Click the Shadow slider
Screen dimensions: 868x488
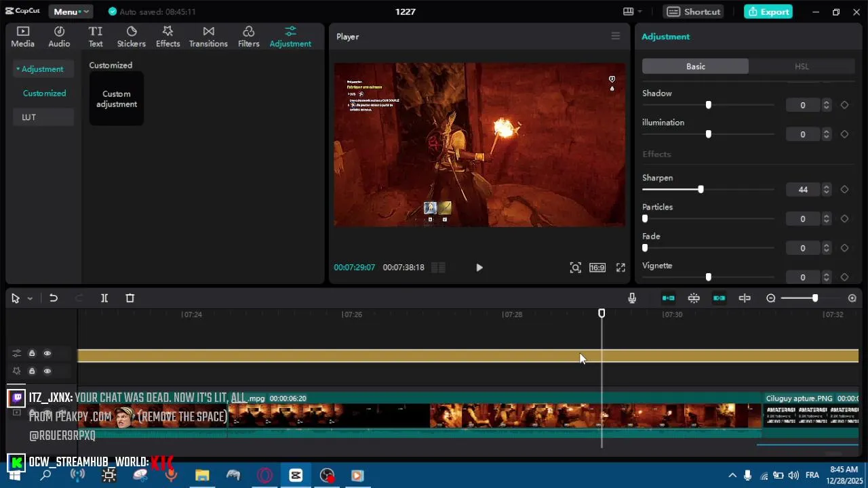(708, 105)
